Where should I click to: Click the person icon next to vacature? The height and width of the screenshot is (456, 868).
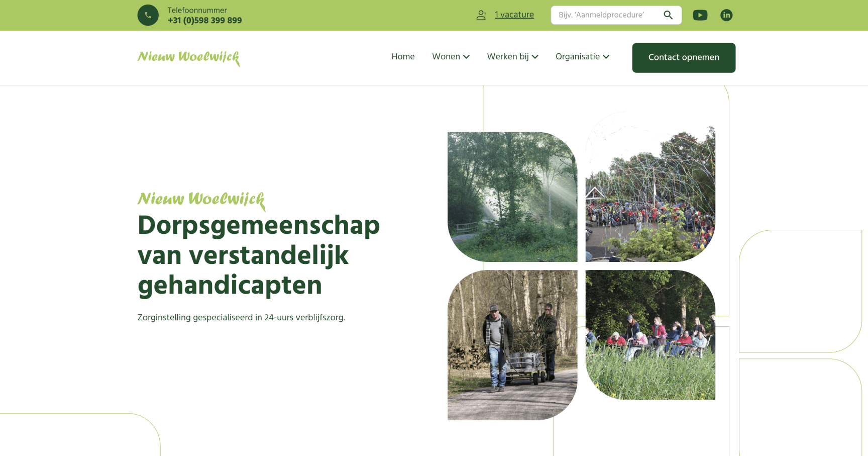click(x=481, y=15)
